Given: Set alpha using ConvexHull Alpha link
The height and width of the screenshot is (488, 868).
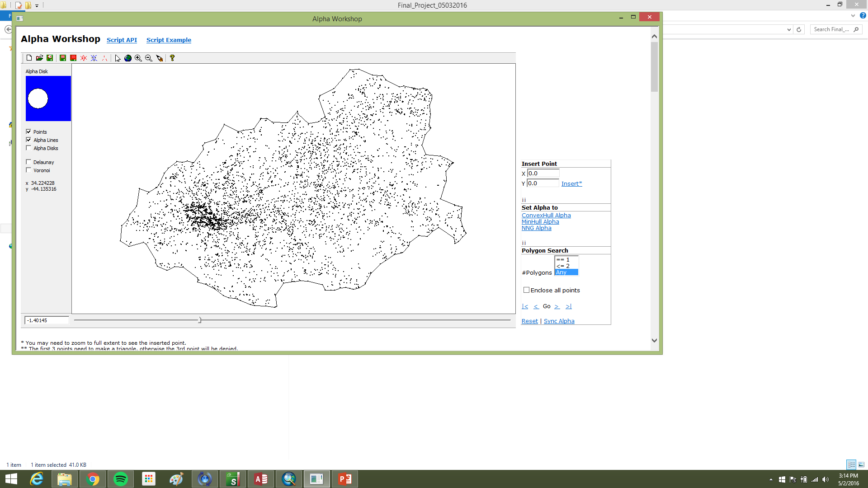Looking at the screenshot, I should click(x=546, y=215).
